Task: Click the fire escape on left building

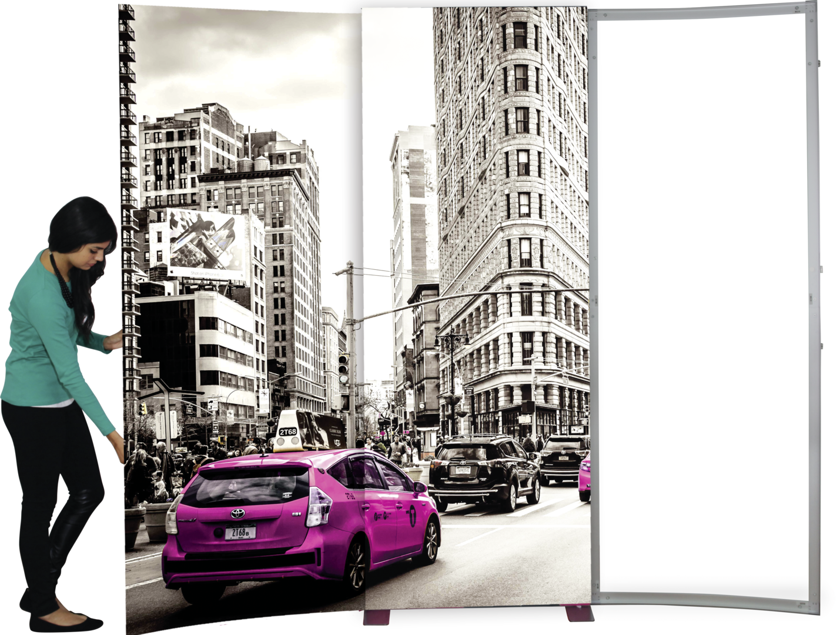Action: tap(128, 176)
